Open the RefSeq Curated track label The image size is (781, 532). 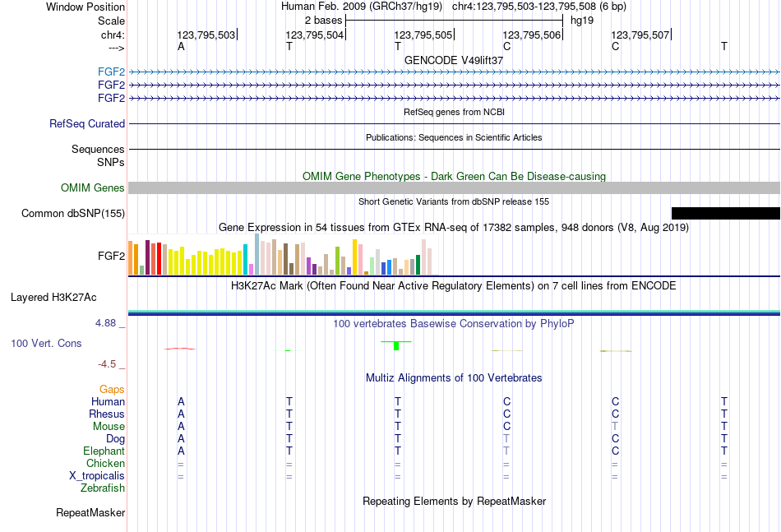87,123
